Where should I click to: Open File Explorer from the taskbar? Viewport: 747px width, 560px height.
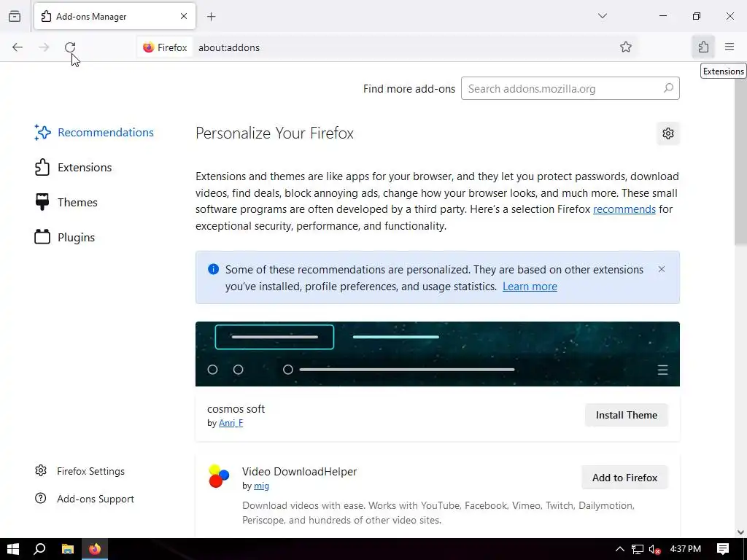[68, 549]
